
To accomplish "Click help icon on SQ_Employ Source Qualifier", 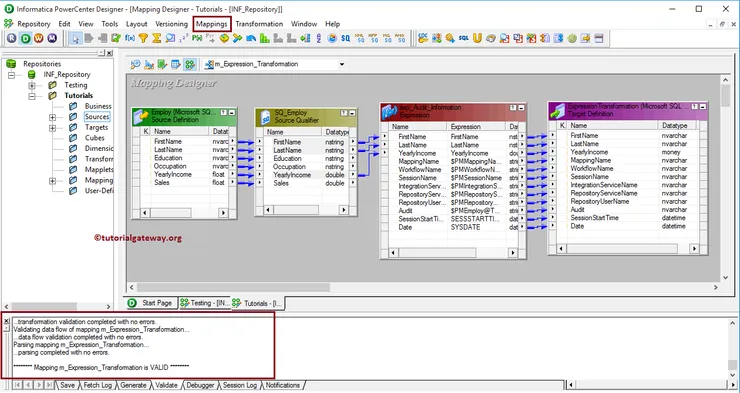I will 344,113.
